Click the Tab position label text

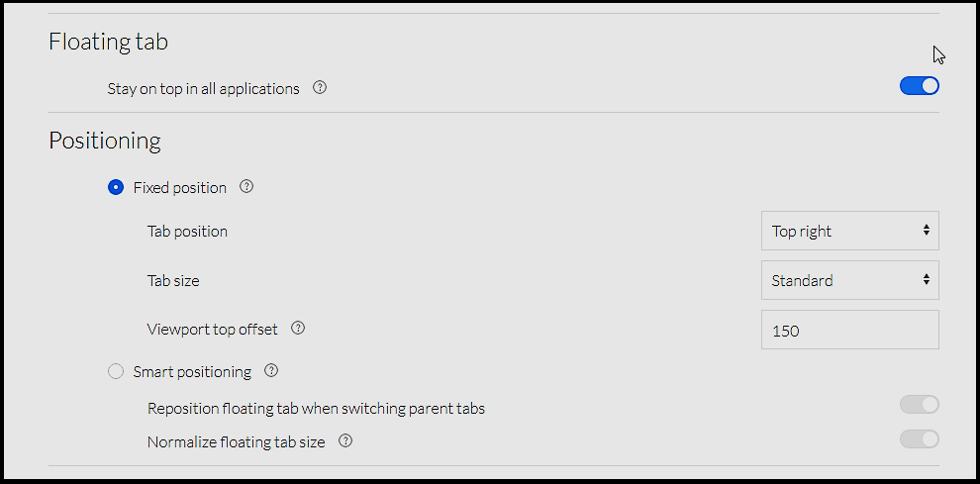pyautogui.click(x=187, y=232)
